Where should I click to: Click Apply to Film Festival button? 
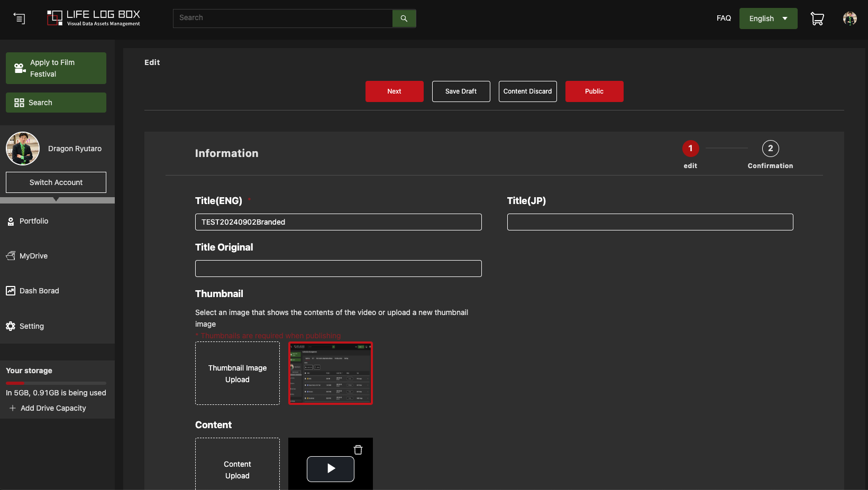point(56,68)
